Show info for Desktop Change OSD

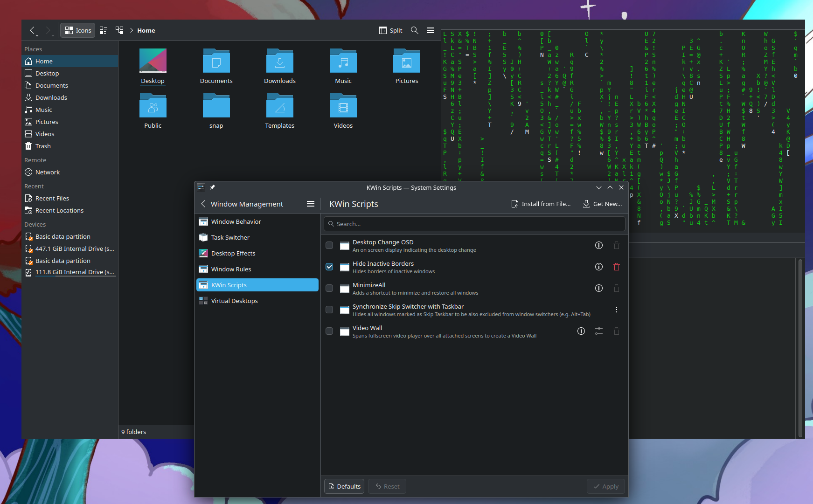tap(599, 245)
